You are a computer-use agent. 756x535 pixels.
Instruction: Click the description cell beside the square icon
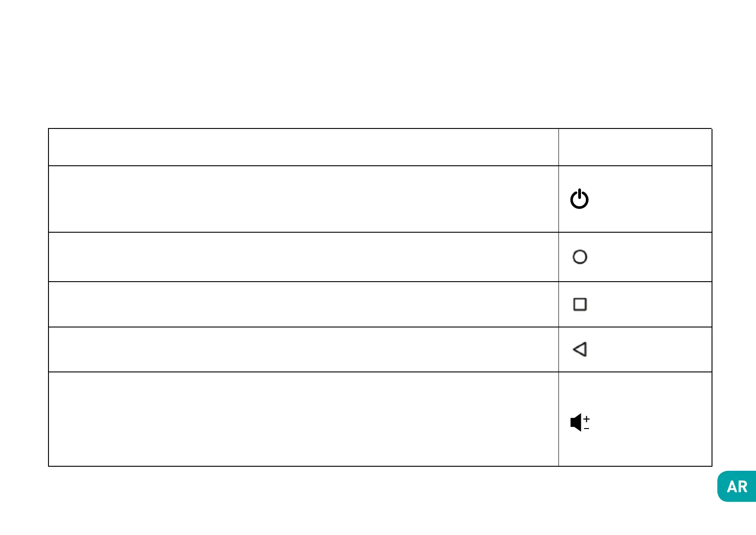[303, 305]
